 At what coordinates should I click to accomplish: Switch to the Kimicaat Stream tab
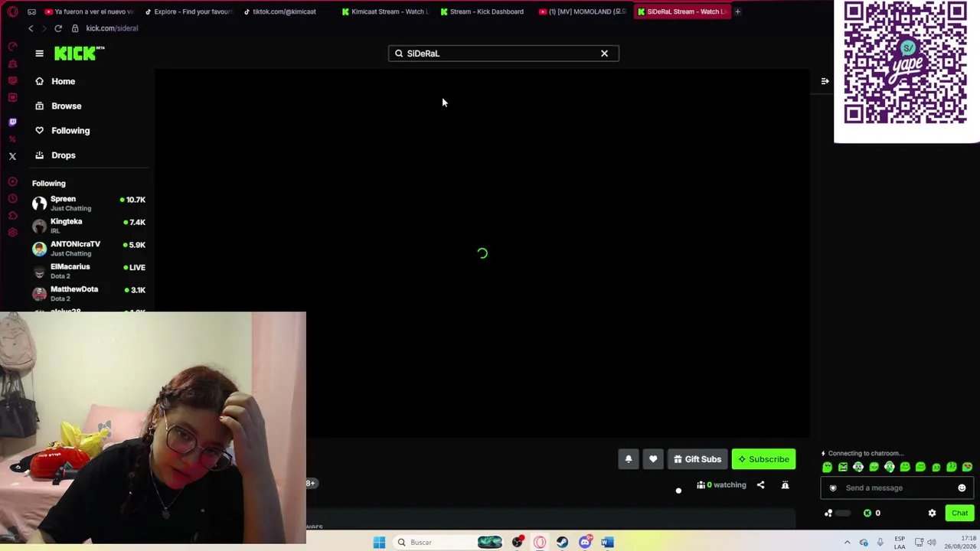[386, 11]
